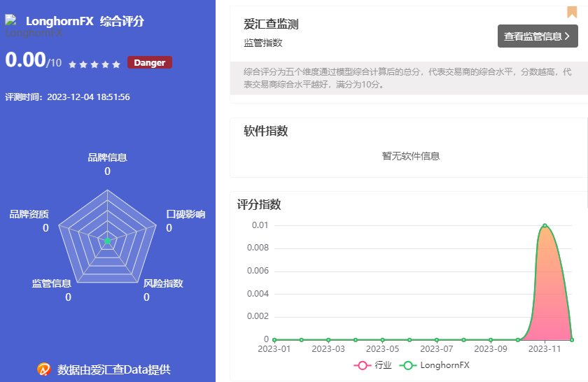Open 查看监管信息 button
This screenshot has height=382, width=588.
pyautogui.click(x=538, y=36)
